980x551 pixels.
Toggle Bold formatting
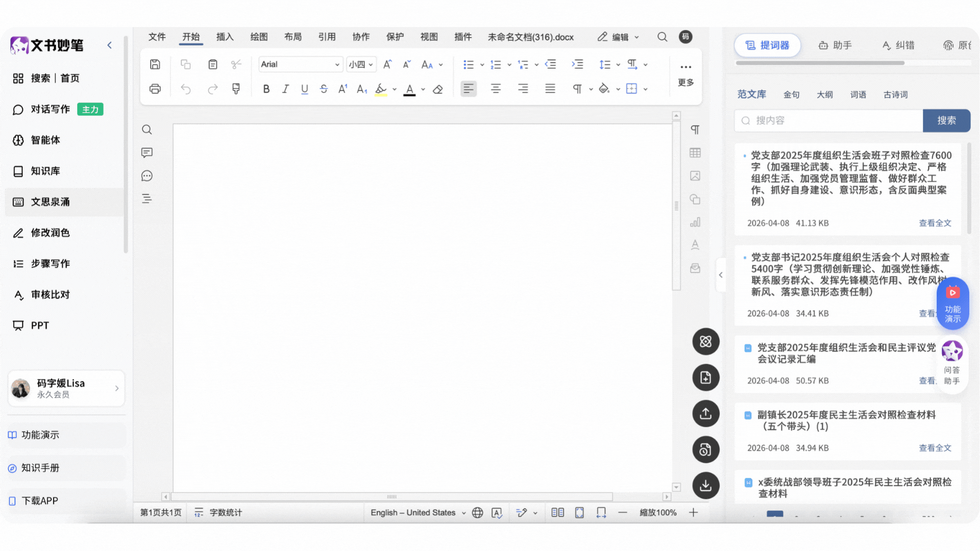click(266, 89)
